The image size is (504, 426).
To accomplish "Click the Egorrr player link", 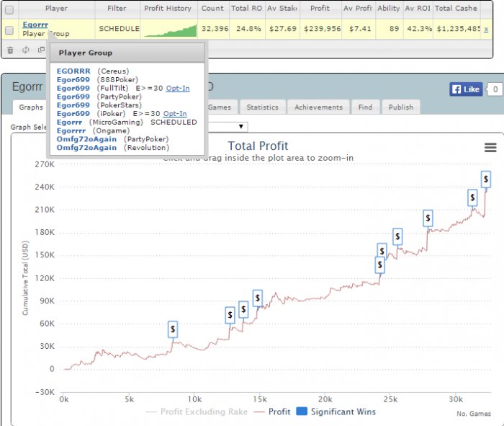I will click(35, 25).
